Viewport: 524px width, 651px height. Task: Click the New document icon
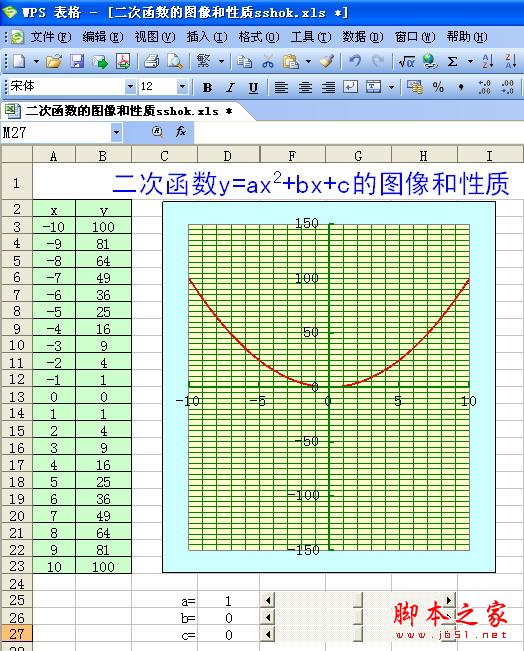(19, 62)
